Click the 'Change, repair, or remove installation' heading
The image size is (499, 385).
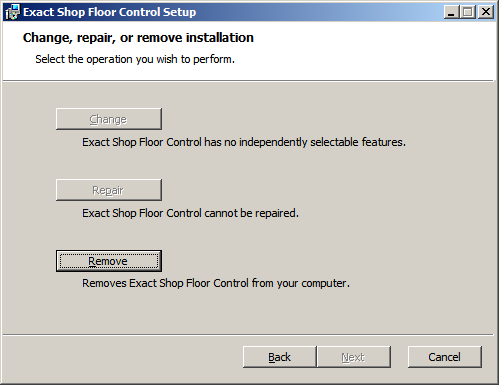click(138, 38)
